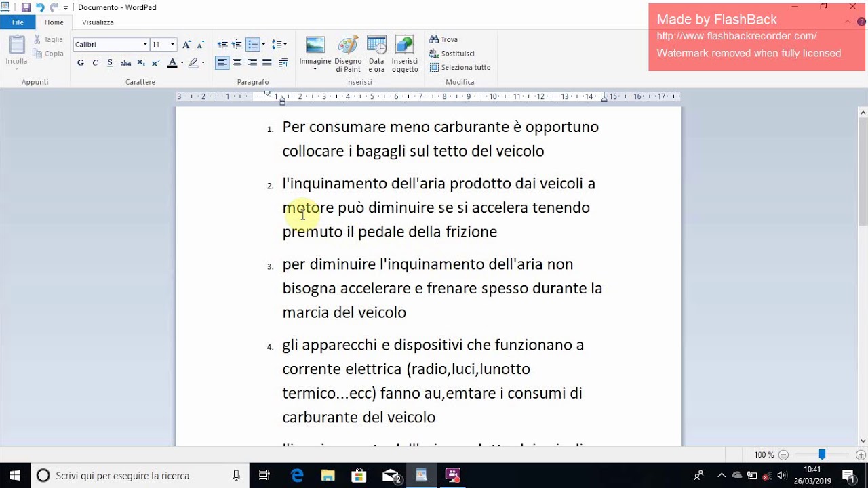
Task: Open text color dropdown arrow
Action: coord(182,63)
